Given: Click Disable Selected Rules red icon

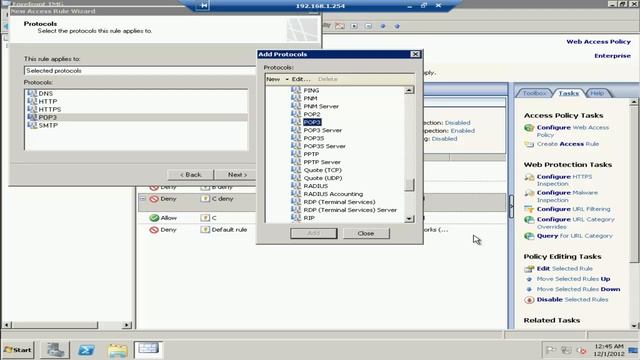Looking at the screenshot, I should (529, 300).
